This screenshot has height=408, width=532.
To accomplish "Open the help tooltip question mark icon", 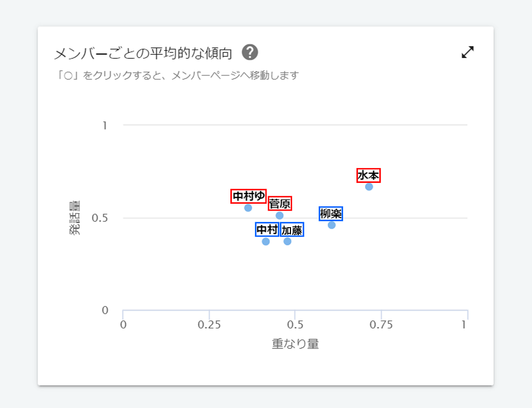I will click(250, 53).
